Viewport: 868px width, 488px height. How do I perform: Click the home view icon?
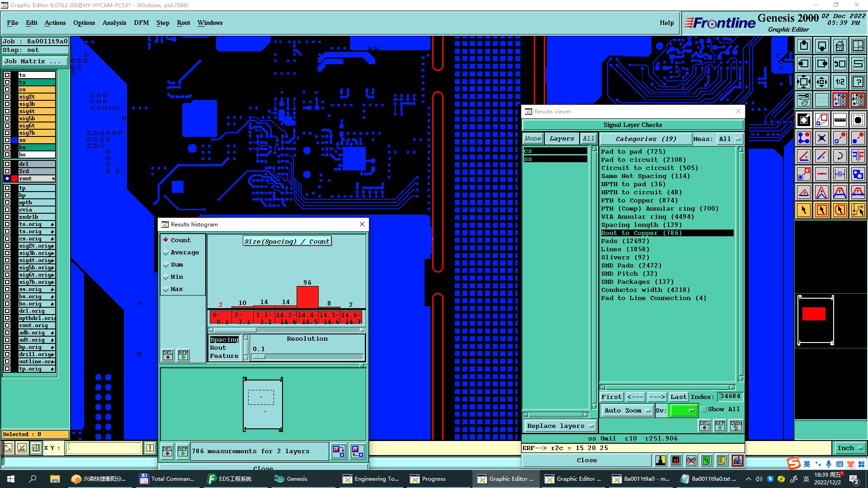840,46
